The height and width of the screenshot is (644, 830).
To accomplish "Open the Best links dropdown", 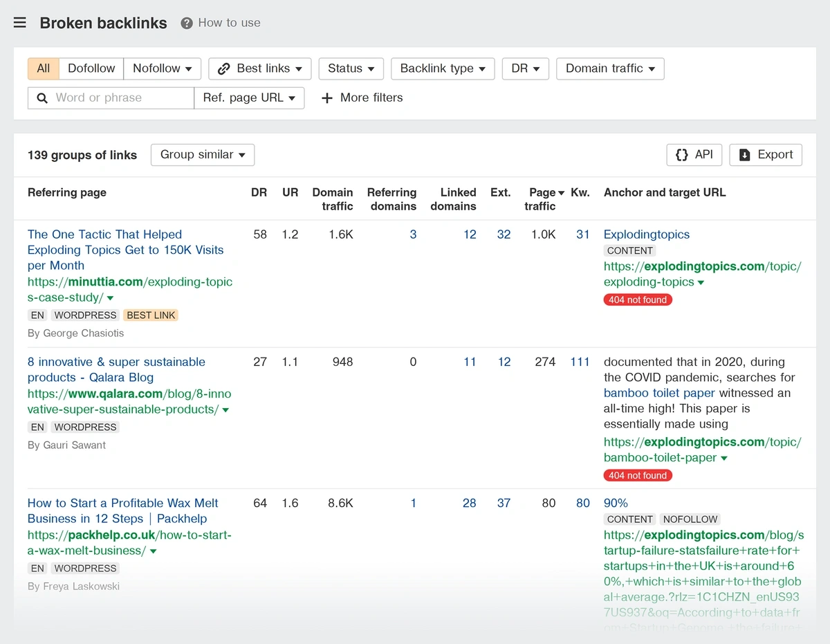I will click(x=260, y=68).
